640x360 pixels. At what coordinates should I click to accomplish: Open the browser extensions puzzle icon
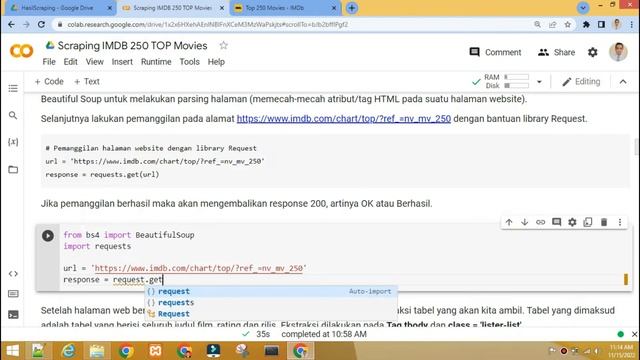tap(586, 24)
